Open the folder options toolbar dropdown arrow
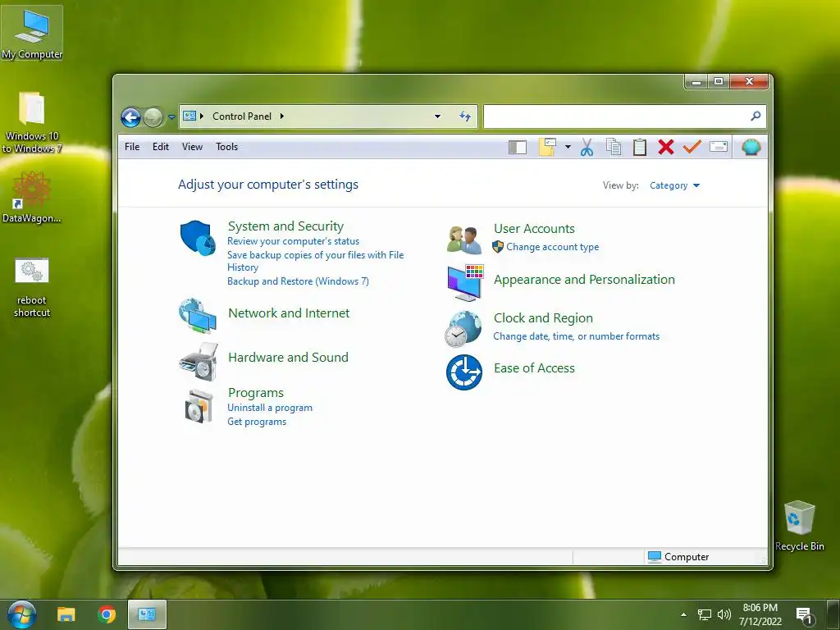 tap(568, 147)
